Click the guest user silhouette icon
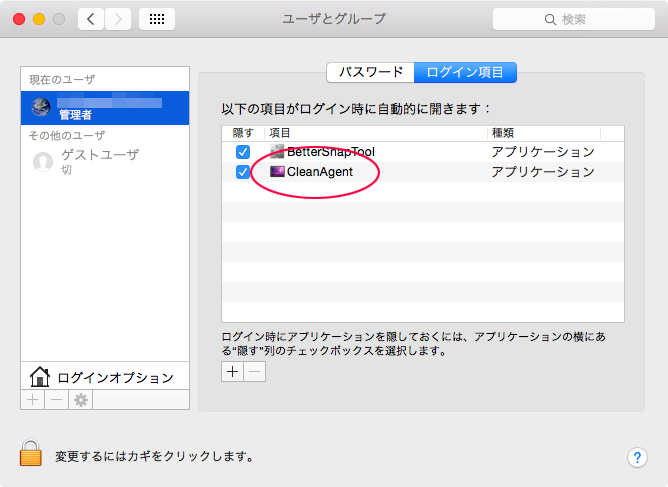This screenshot has height=487, width=668. (43, 162)
